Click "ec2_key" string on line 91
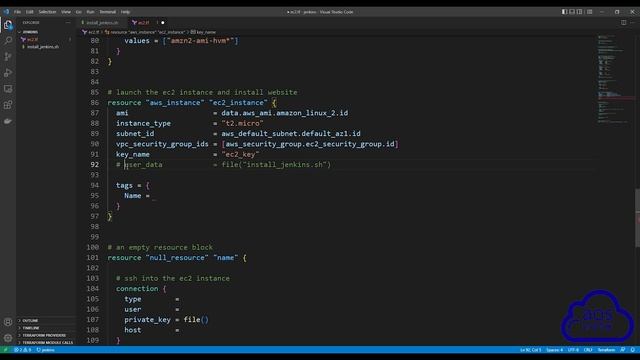 (240, 154)
